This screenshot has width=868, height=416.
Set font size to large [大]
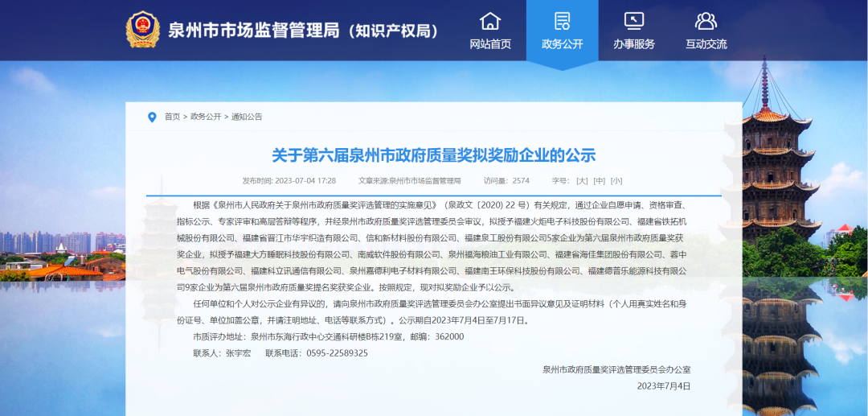[x=582, y=181]
